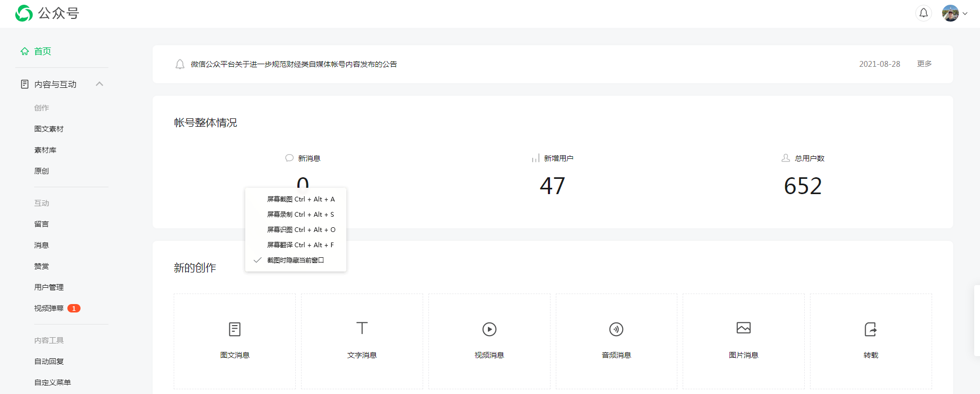Create a new 图文消息 via label
The image size is (980, 394).
tap(235, 356)
